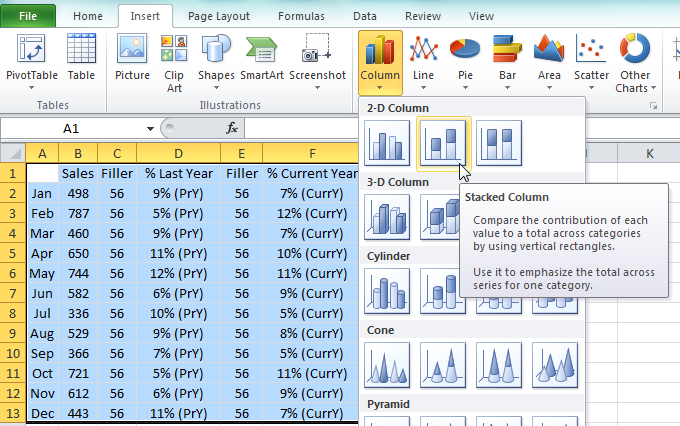The width and height of the screenshot is (680, 426).
Task: Insert a Table from the ribbon
Action: [x=81, y=56]
